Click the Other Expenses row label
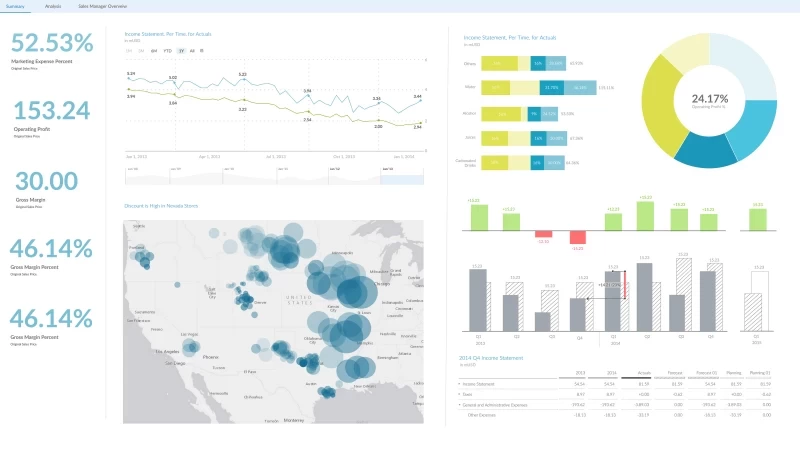This screenshot has width=800, height=450. pos(482,415)
